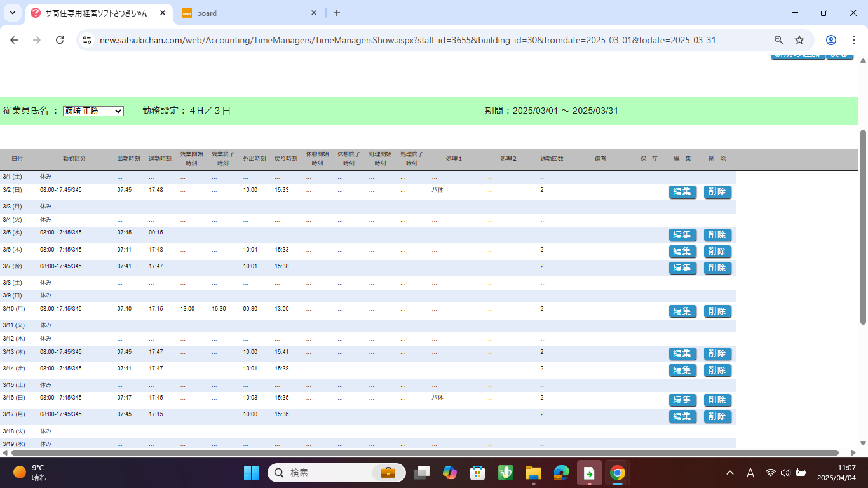Expand the employee name dropdown 藤崎 正勝

93,111
